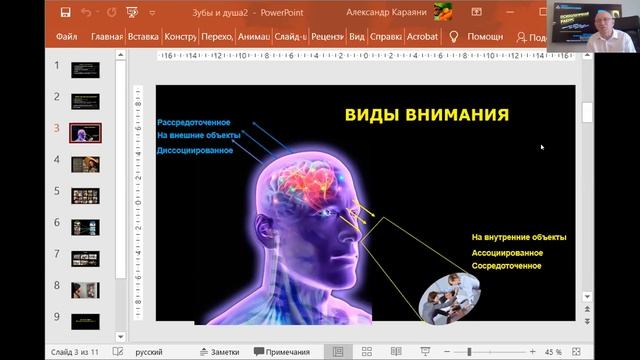Open the Переходы ribbon tab
Image resolution: width=640 pixels, height=360 pixels.
(217, 37)
